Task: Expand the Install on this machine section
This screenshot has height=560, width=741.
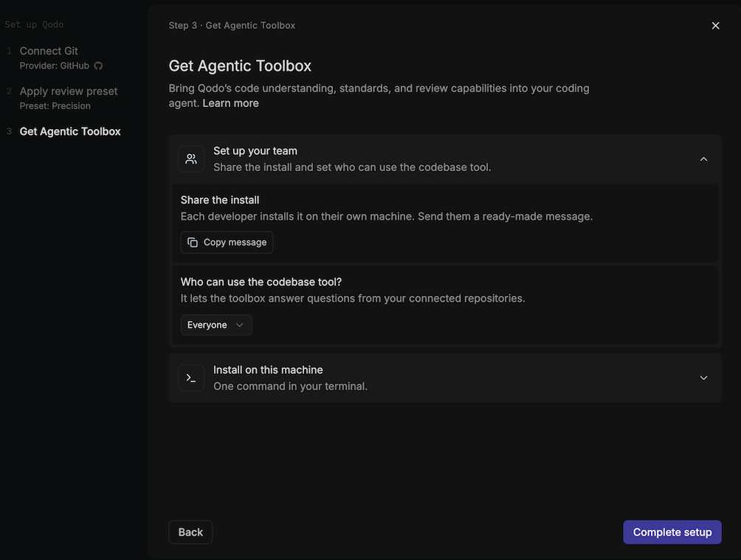Action: (703, 378)
